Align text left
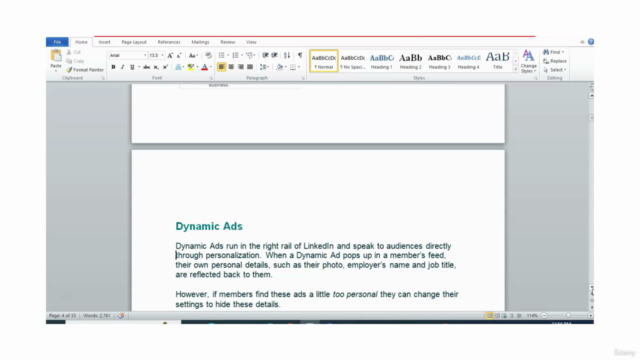This screenshot has height=360, width=640. tap(221, 67)
